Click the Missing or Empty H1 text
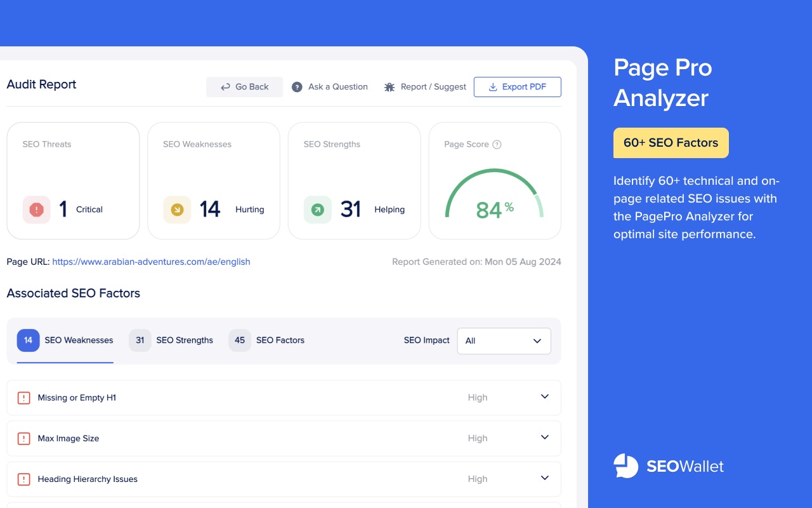Screen dimensions: 812x508 tap(77, 398)
